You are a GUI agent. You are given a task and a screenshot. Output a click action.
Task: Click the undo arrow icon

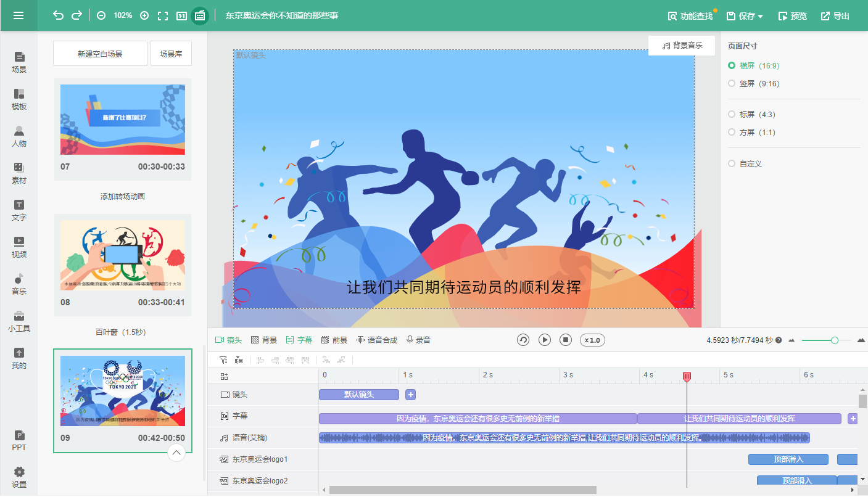coord(58,15)
